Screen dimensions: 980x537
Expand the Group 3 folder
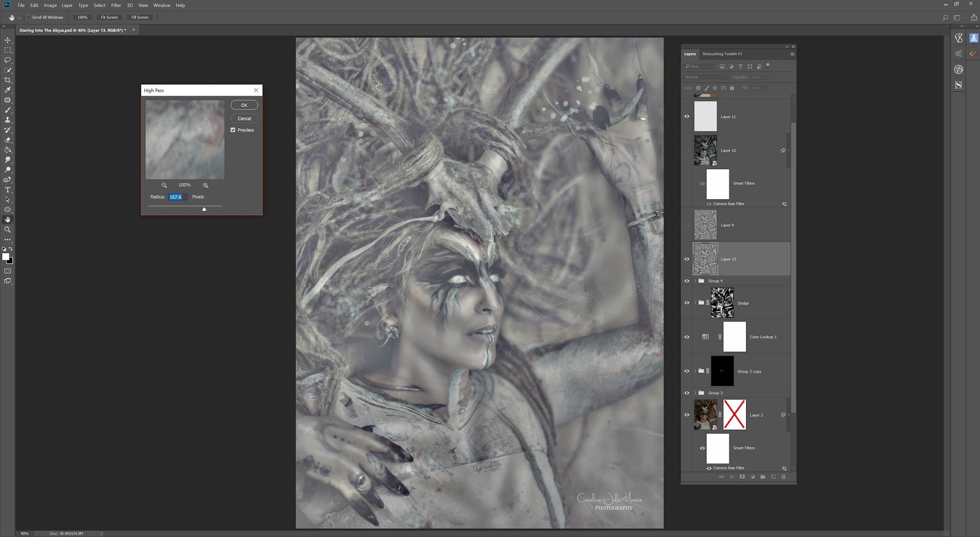tap(695, 393)
